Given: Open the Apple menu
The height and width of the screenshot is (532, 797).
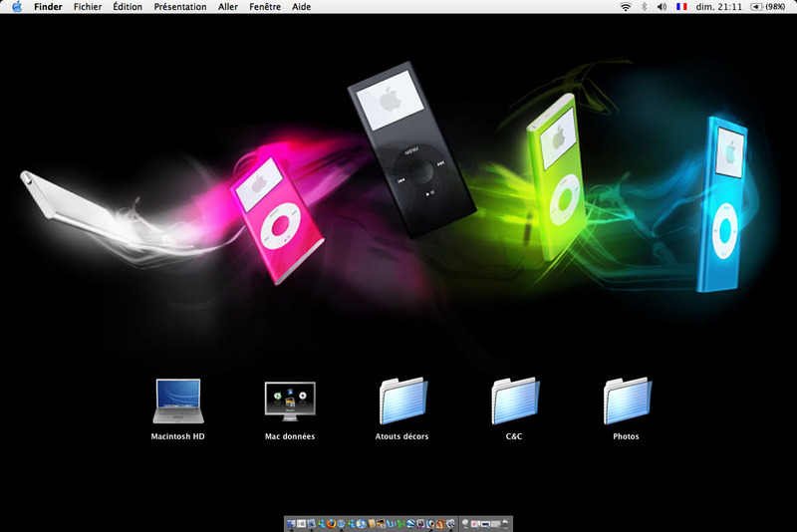Looking at the screenshot, I should [x=16, y=7].
